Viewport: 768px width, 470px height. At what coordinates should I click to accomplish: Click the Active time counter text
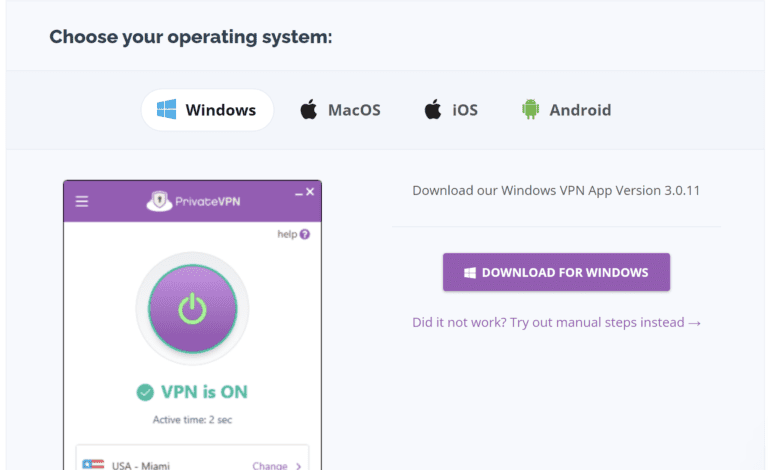coord(192,420)
